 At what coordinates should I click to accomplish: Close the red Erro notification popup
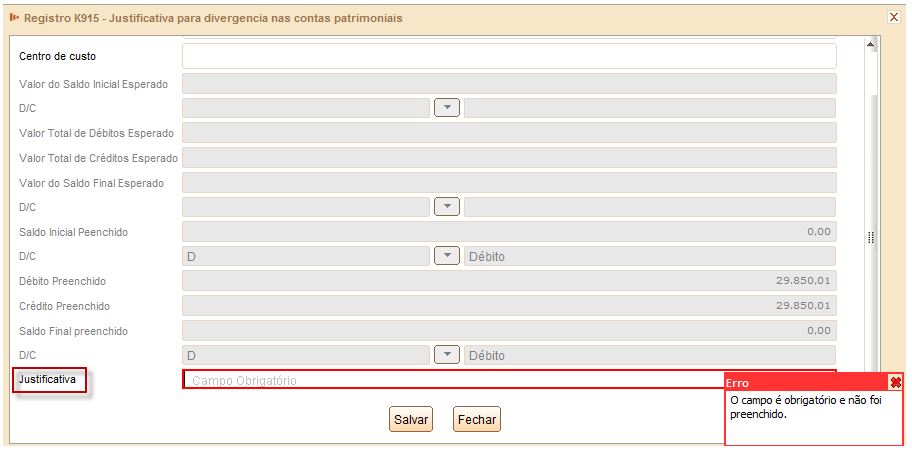pyautogui.click(x=896, y=382)
